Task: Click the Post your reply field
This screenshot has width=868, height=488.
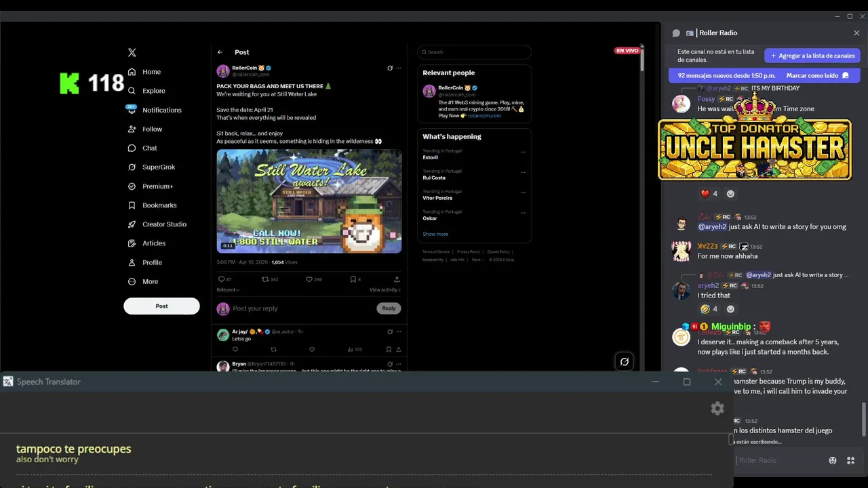Action: click(x=302, y=308)
